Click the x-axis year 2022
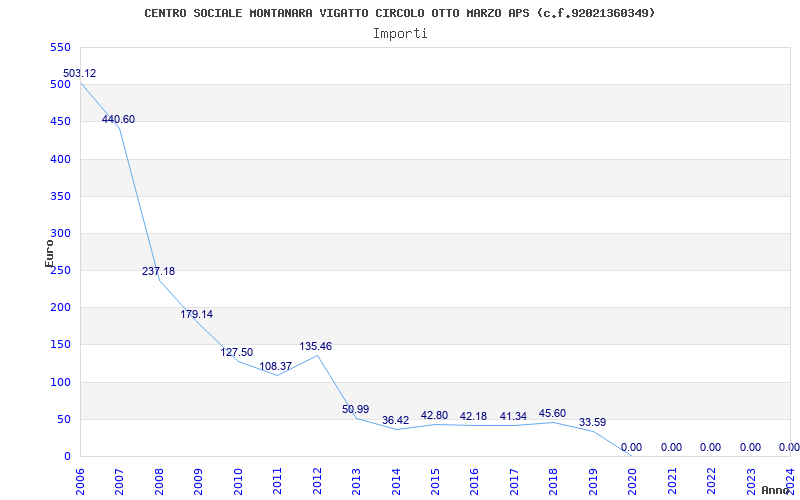 coord(712,481)
